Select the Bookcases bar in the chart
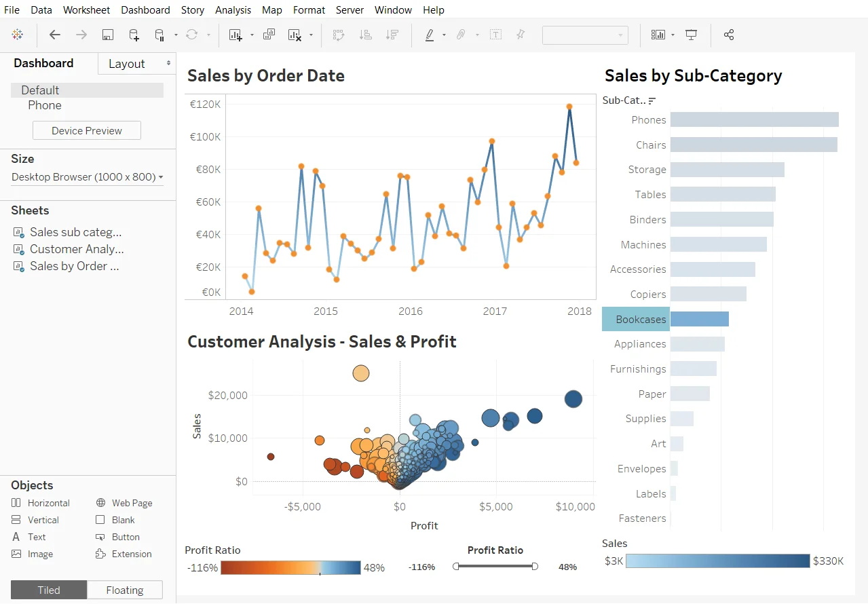The image size is (868, 604). (x=700, y=319)
